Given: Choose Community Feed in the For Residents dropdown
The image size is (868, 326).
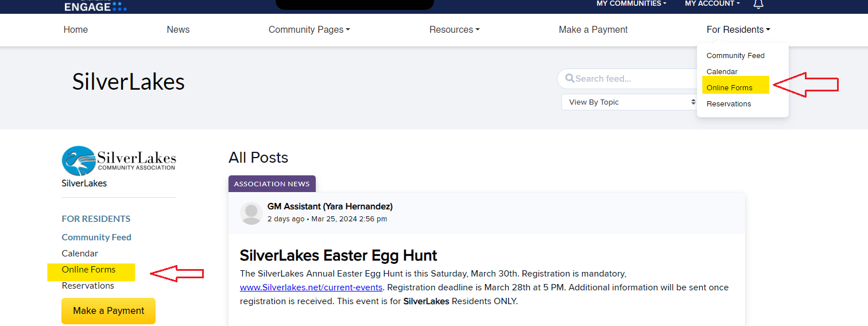Looking at the screenshot, I should (x=735, y=56).
